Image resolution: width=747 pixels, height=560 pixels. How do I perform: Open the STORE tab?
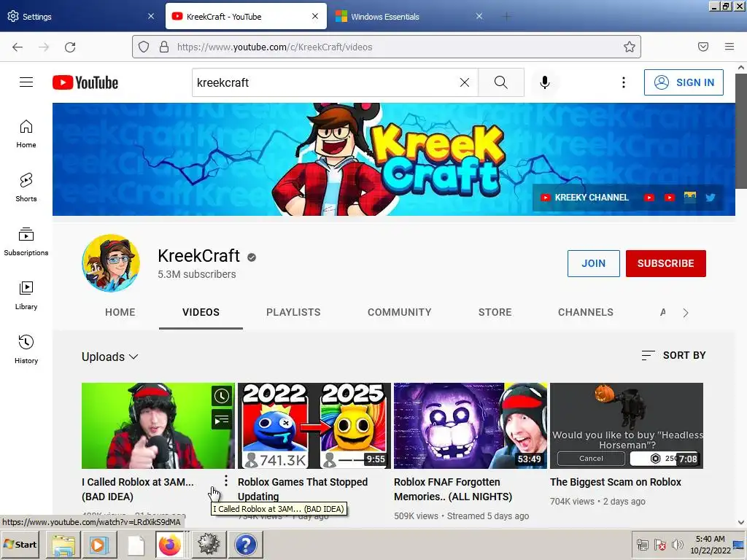tap(495, 312)
